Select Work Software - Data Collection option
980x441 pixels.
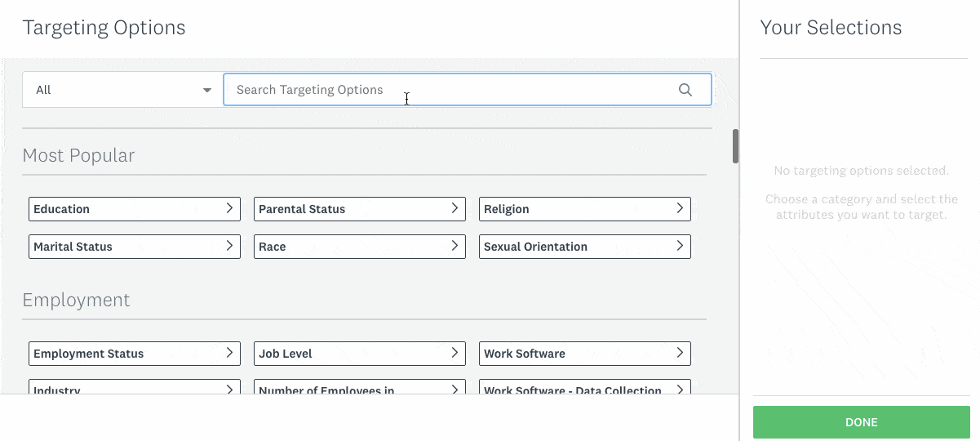click(x=584, y=389)
